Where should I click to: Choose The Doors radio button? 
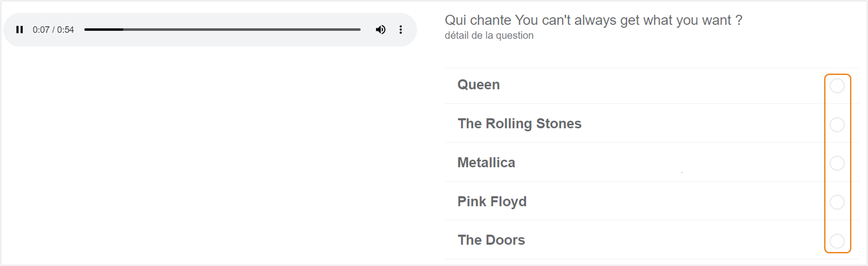coord(837,241)
